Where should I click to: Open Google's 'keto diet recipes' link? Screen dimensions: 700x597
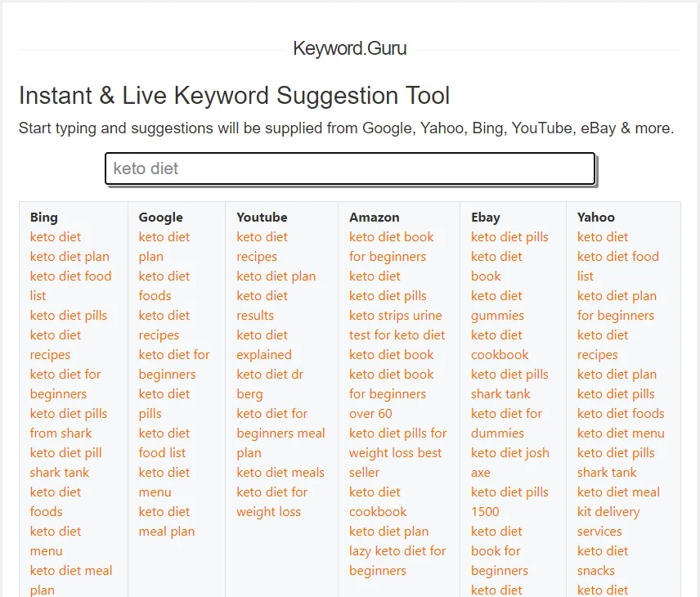[x=164, y=325]
